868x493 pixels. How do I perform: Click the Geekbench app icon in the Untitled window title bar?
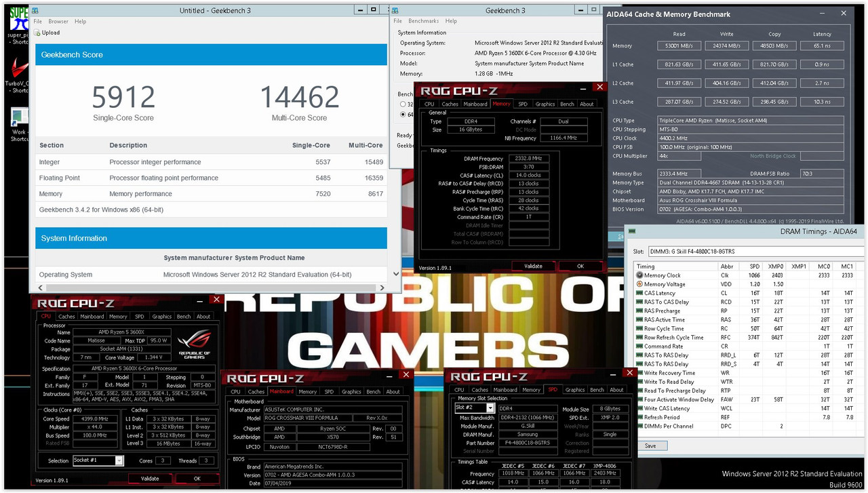pos(37,10)
